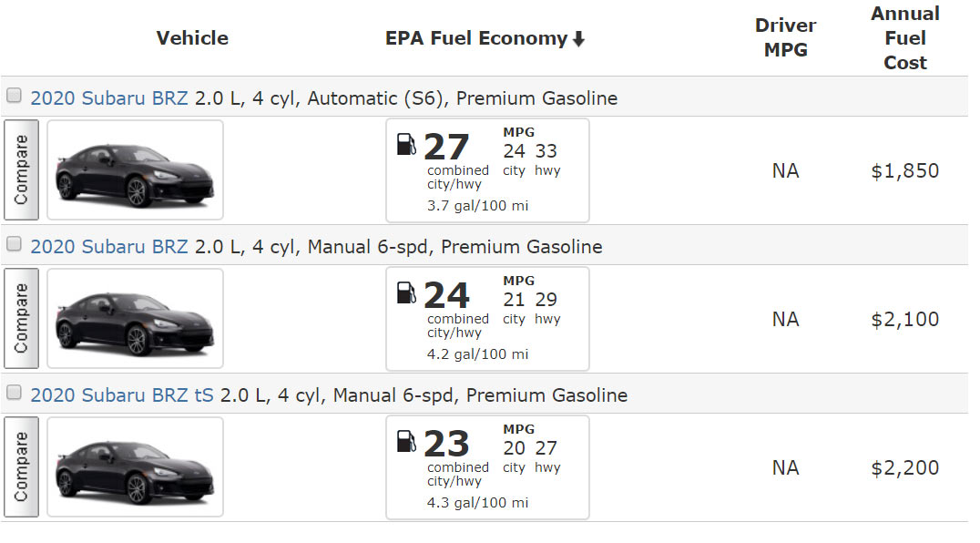Check the BRZ Automatic (S6) checkbox
This screenshot has height=543, width=980.
[14, 96]
